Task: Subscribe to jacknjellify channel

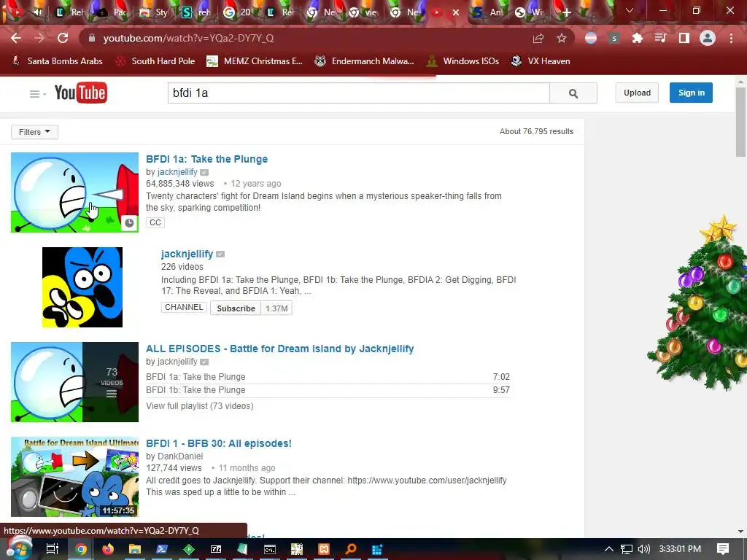Action: pyautogui.click(x=236, y=308)
